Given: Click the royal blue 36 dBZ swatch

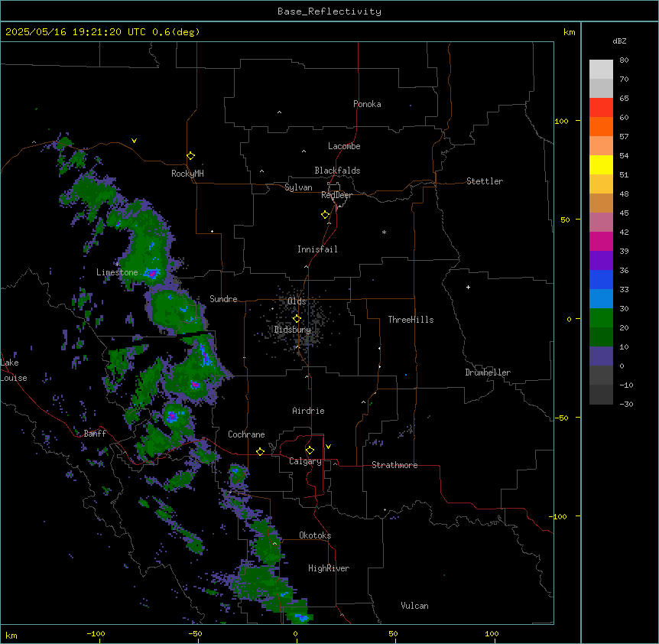Looking at the screenshot, I should point(601,279).
